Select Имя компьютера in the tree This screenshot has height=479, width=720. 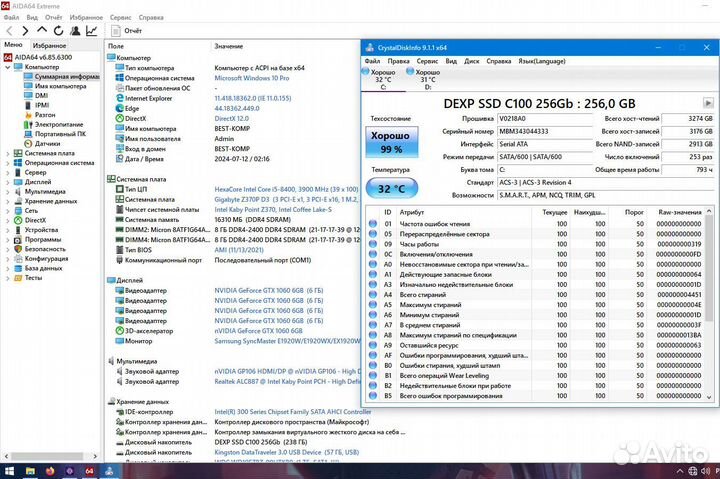[55, 86]
